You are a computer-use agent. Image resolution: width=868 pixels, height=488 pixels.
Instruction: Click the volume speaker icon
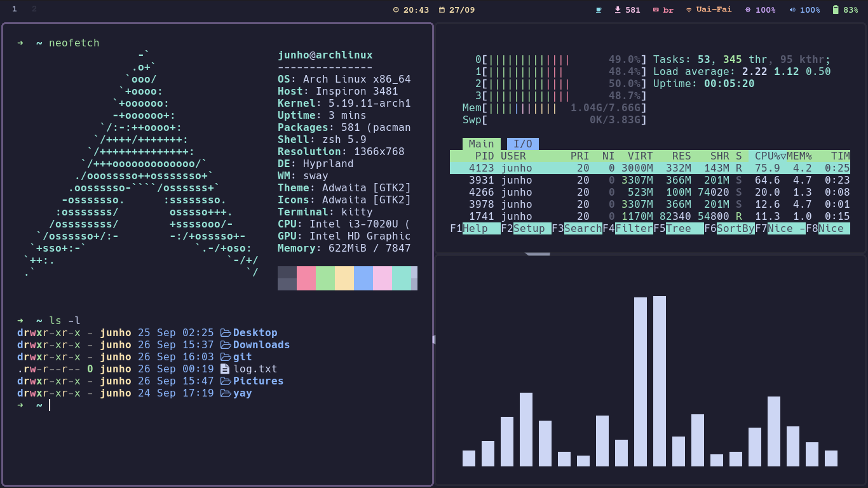point(792,10)
